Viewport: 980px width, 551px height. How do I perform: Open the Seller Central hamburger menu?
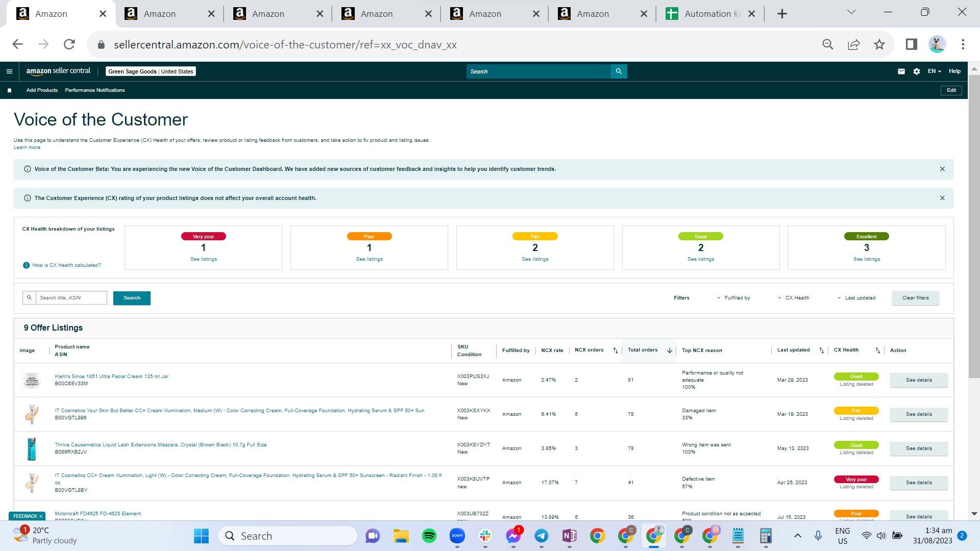click(9, 71)
